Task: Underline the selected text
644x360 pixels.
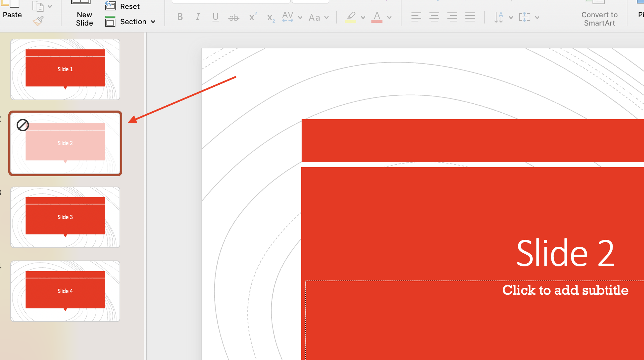Action: coord(215,17)
